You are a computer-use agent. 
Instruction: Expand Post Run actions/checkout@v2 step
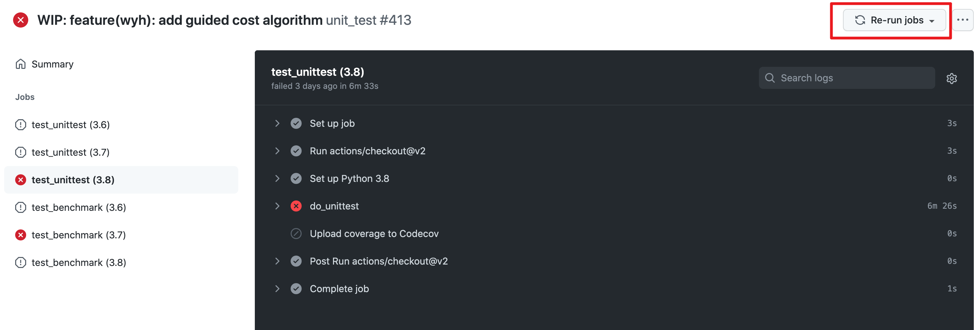[277, 261]
